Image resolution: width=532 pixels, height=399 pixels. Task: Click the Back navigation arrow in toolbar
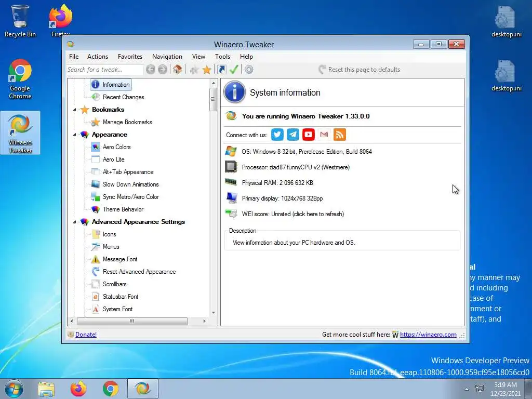coord(151,70)
